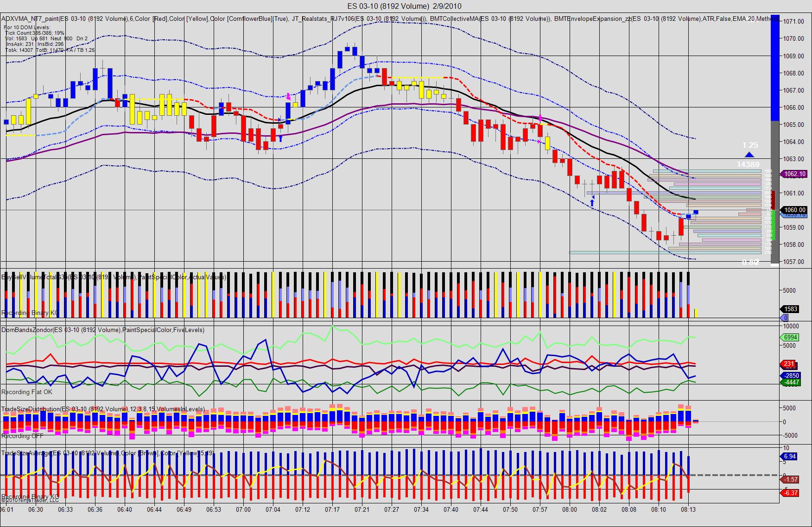The width and height of the screenshot is (812, 527).
Task: Click the white 14389 total value
Action: point(748,164)
